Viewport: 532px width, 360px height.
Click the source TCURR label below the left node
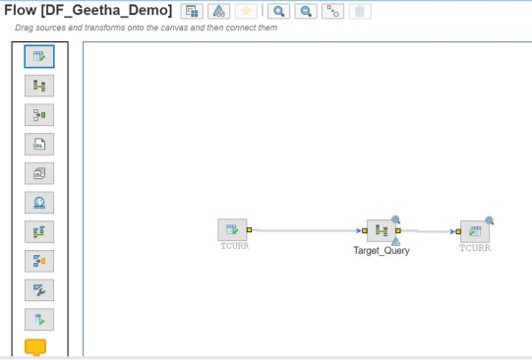click(x=235, y=246)
